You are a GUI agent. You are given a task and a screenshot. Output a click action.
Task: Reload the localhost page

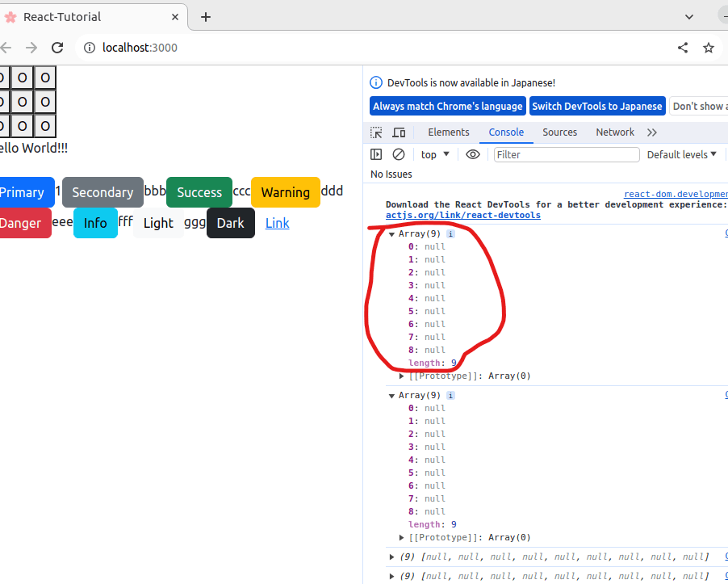click(x=57, y=48)
